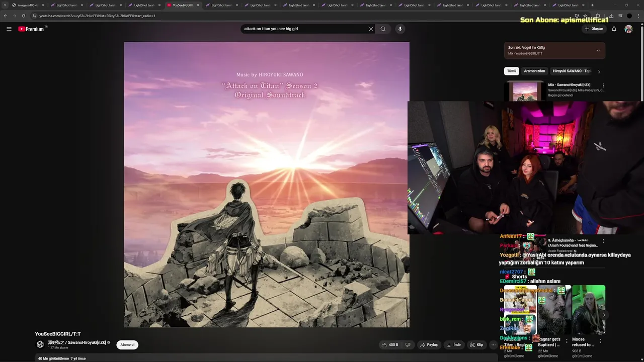
Task: Open Mix - SawanoHiroyuki[nZk] thumbnail
Action: [x=525, y=92]
